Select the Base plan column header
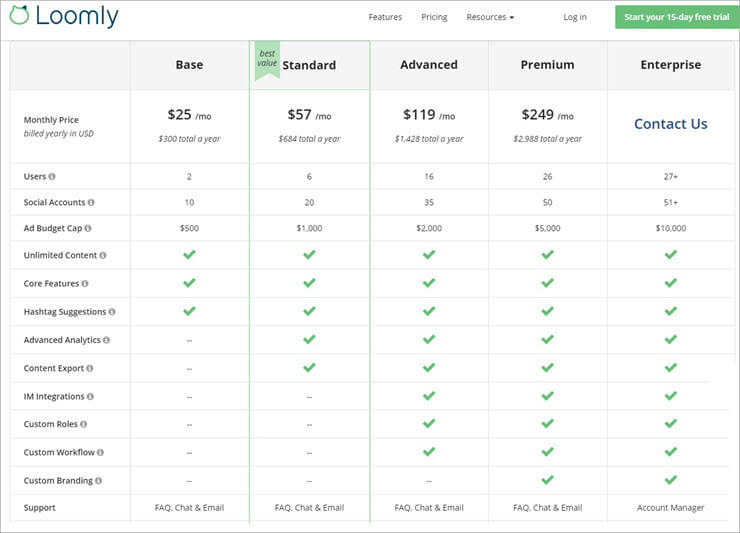Image resolution: width=740 pixels, height=533 pixels. pos(189,65)
